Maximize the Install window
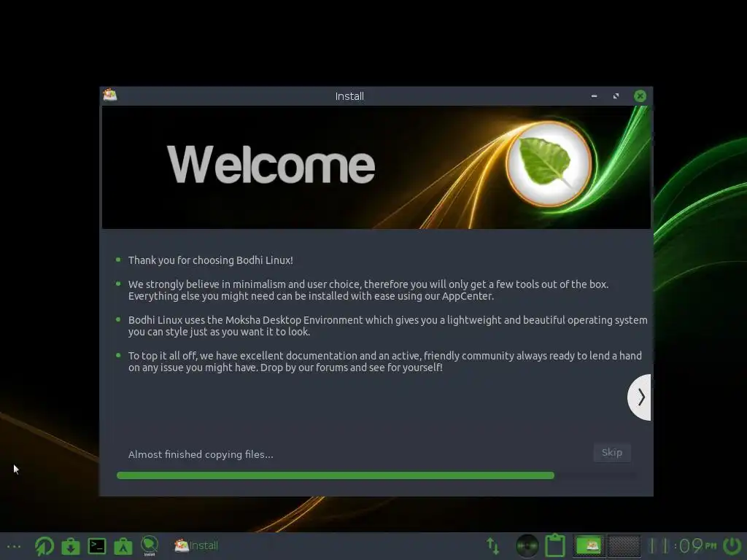Image resolution: width=747 pixels, height=560 pixels. click(x=616, y=96)
